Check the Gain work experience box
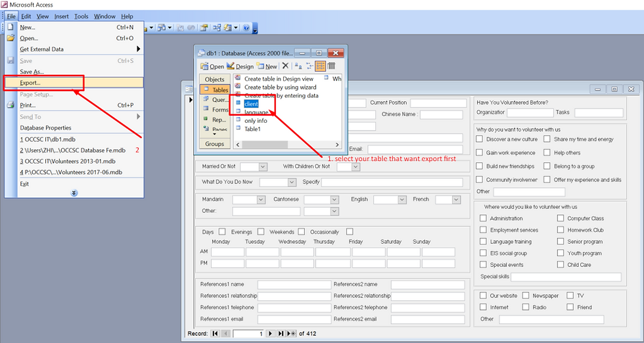Screen dimensions: 644x343 479,152
